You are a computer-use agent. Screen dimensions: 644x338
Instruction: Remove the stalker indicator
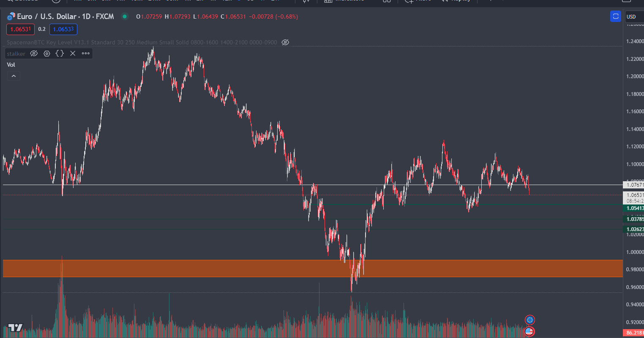[73, 54]
